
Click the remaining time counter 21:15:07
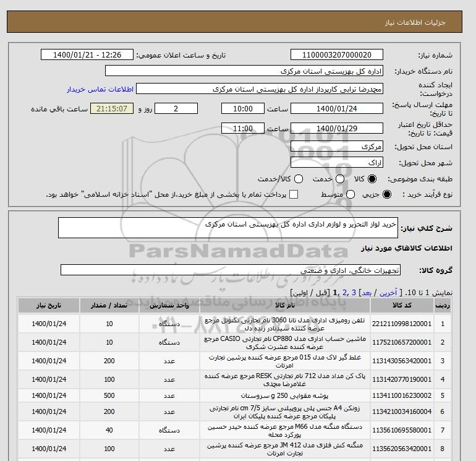point(112,108)
